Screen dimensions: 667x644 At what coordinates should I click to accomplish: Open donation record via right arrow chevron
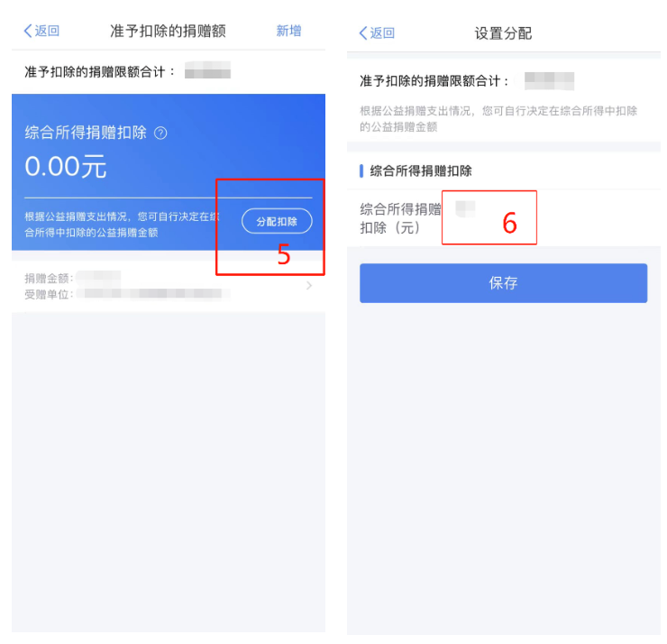coord(309,286)
